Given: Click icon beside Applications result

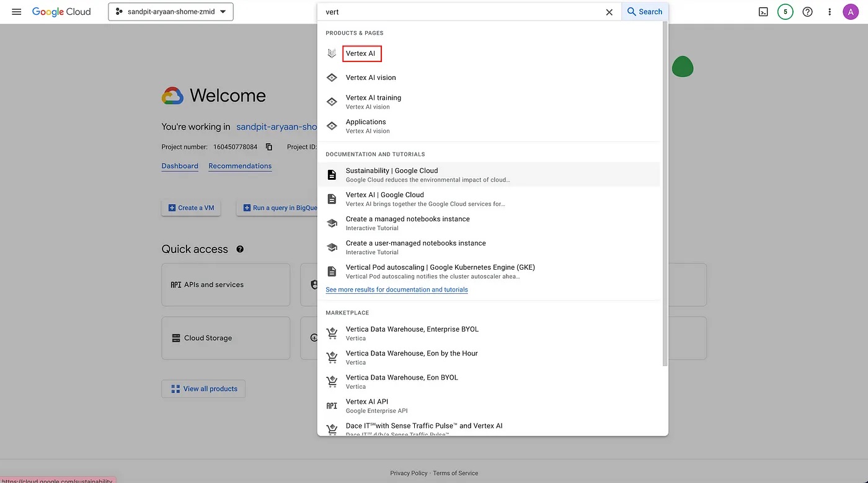Looking at the screenshot, I should pyautogui.click(x=332, y=126).
